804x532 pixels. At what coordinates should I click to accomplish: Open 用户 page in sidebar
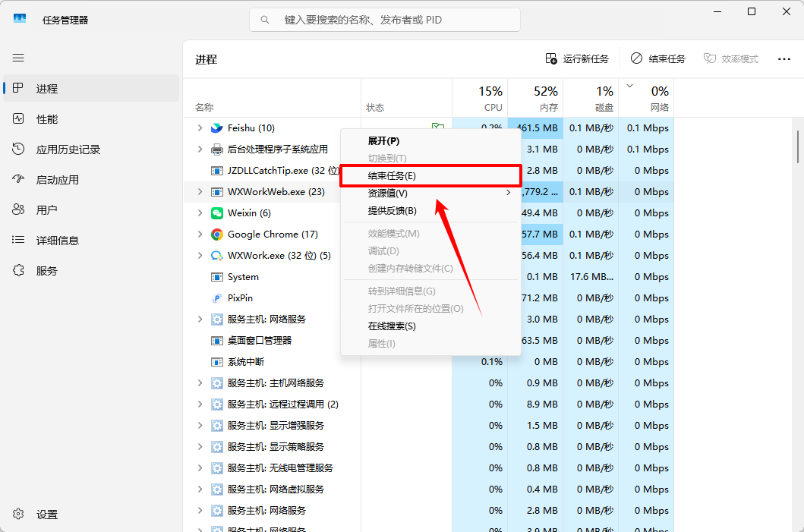[91, 209]
